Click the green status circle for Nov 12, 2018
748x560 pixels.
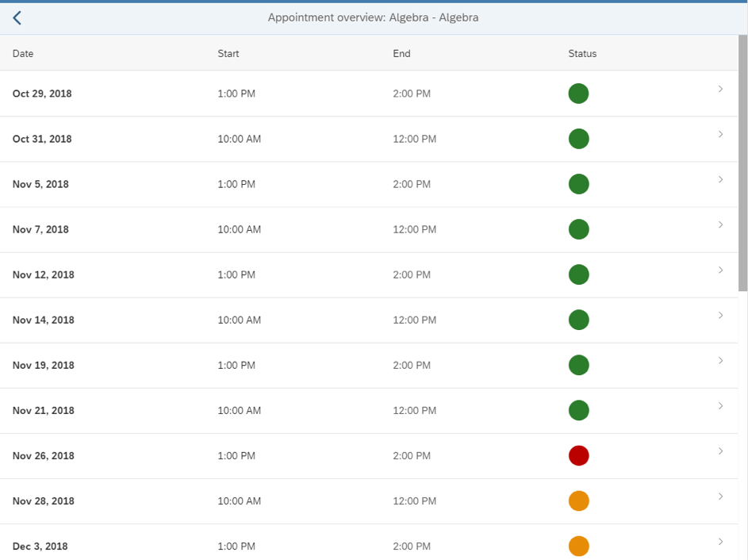tap(579, 274)
